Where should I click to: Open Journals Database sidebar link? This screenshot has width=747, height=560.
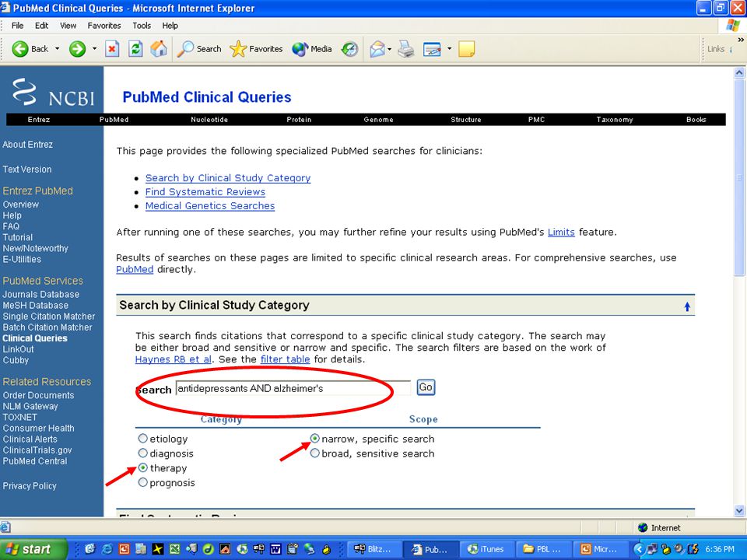click(40, 294)
